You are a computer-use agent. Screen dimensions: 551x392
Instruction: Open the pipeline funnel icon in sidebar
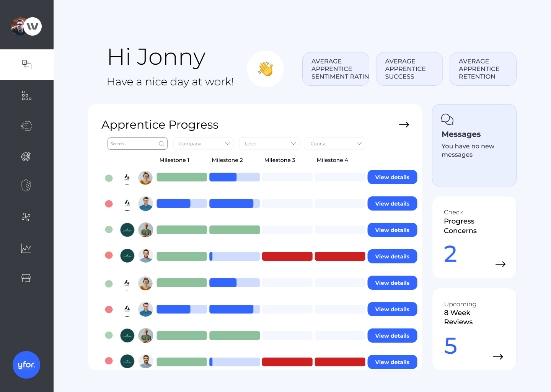tap(26, 126)
